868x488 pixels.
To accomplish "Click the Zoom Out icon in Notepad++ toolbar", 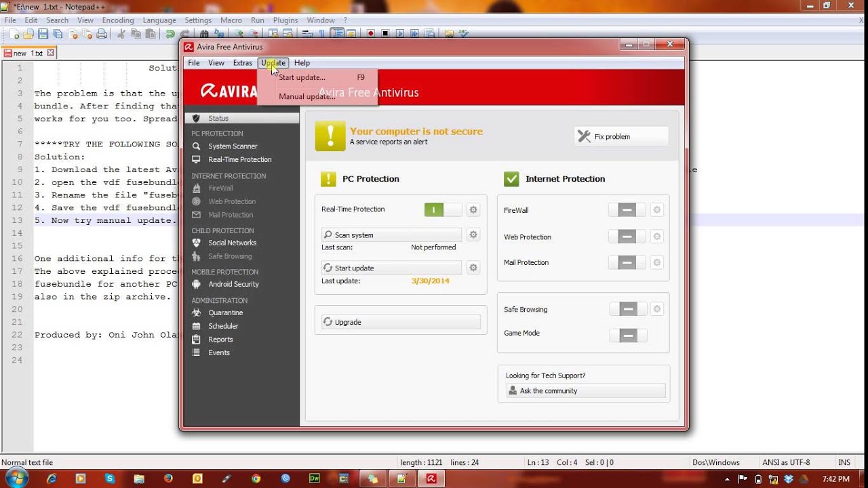I will click(x=253, y=33).
